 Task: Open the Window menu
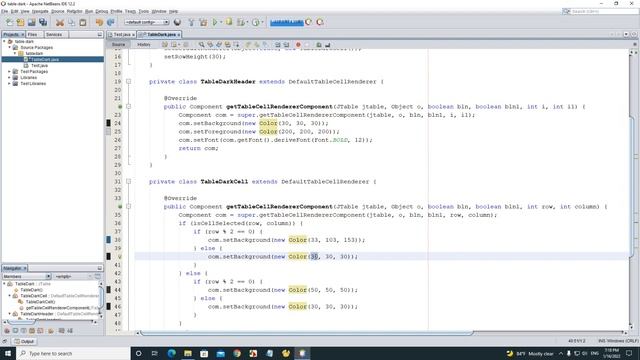pos(159,11)
